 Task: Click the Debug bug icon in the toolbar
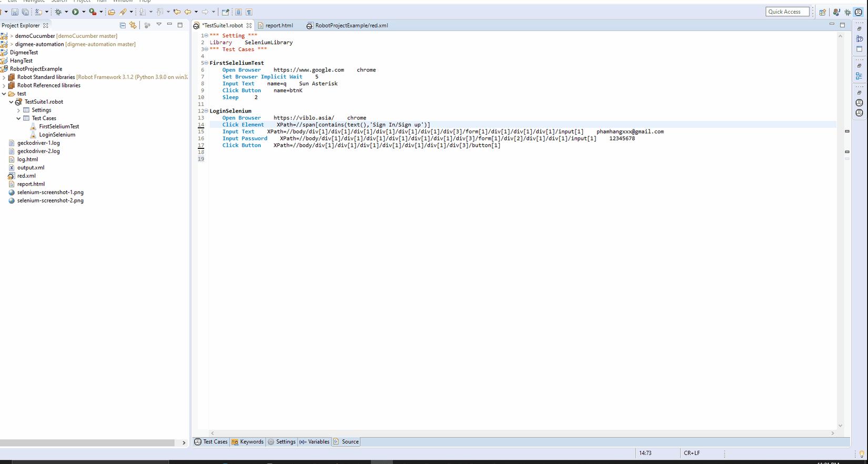58,12
